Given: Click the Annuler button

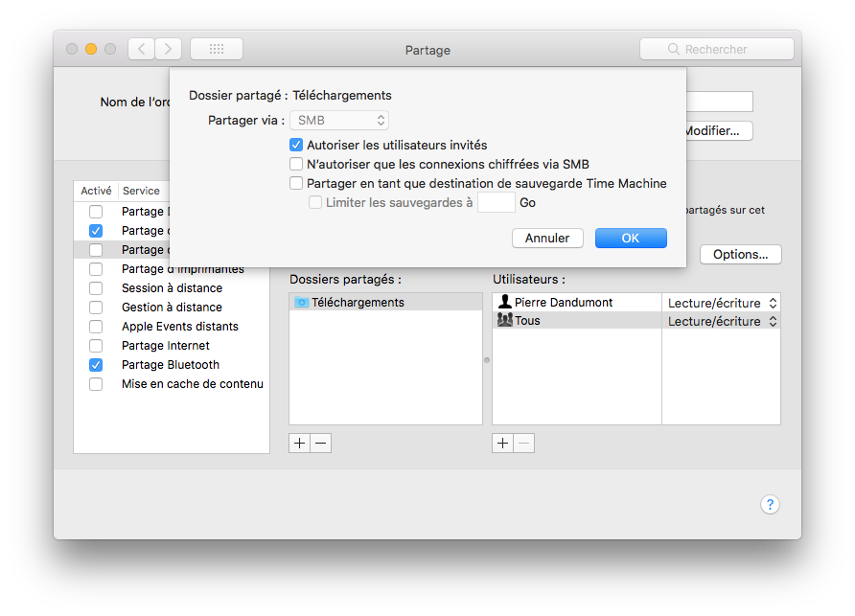Looking at the screenshot, I should click(547, 239).
